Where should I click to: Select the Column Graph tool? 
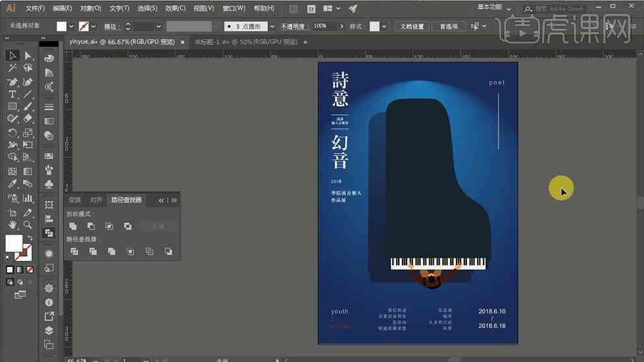coord(27,198)
